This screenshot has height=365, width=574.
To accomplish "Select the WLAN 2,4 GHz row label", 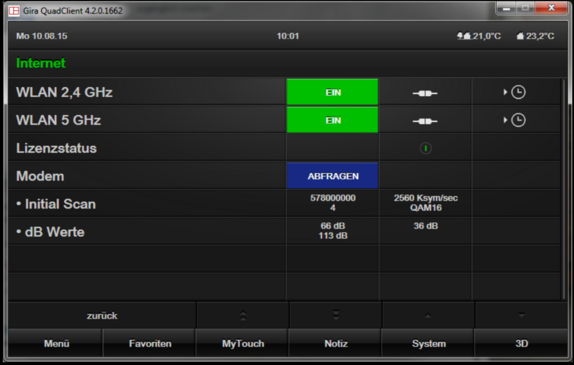I will click(64, 92).
